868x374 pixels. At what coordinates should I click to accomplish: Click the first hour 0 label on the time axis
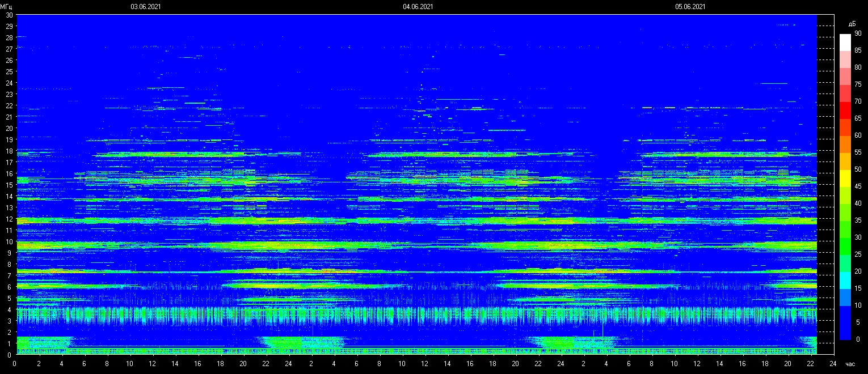coord(15,364)
